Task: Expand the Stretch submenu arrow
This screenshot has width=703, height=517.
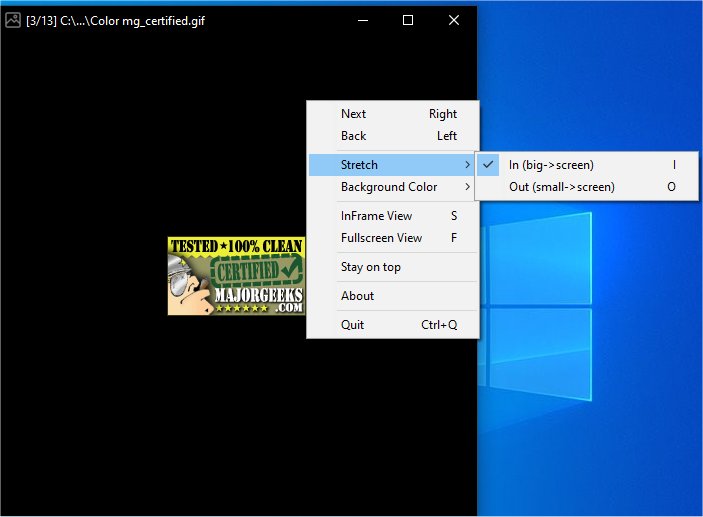Action: coord(467,165)
